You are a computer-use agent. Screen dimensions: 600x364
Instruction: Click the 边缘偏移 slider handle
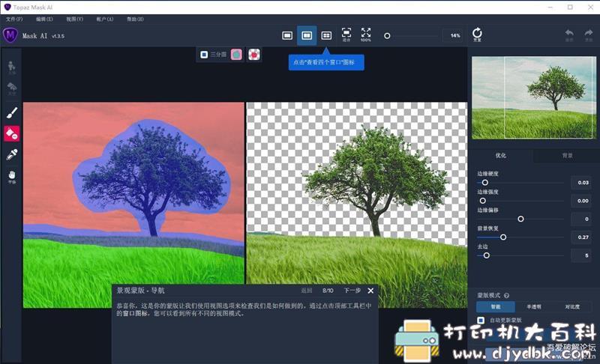(520, 219)
